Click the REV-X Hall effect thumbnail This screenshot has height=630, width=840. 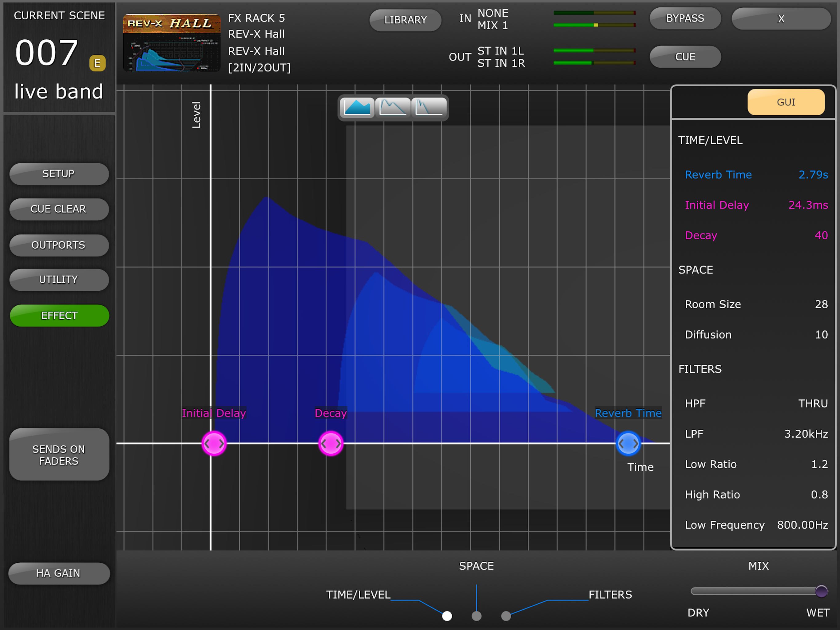172,42
